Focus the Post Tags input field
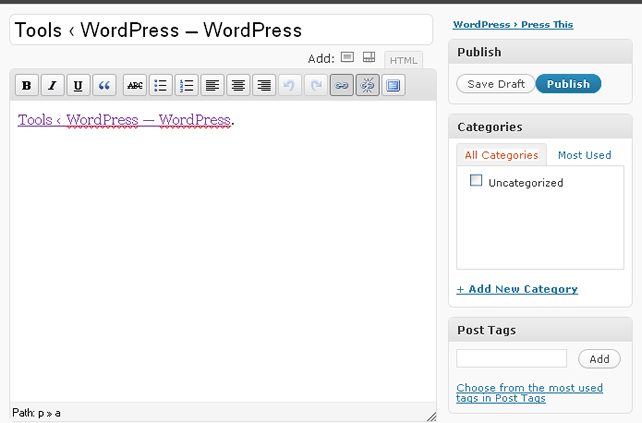The height and width of the screenshot is (423, 642). pos(511,359)
